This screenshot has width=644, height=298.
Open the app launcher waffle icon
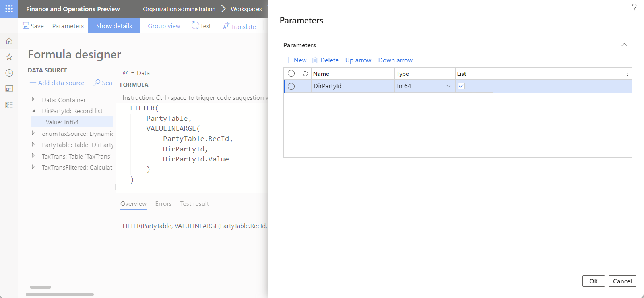click(x=9, y=9)
